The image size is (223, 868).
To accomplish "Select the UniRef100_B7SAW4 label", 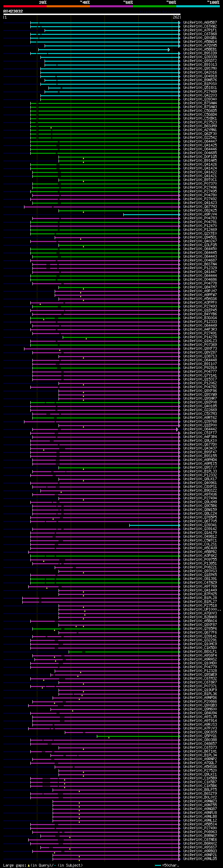I will [x=200, y=103].
